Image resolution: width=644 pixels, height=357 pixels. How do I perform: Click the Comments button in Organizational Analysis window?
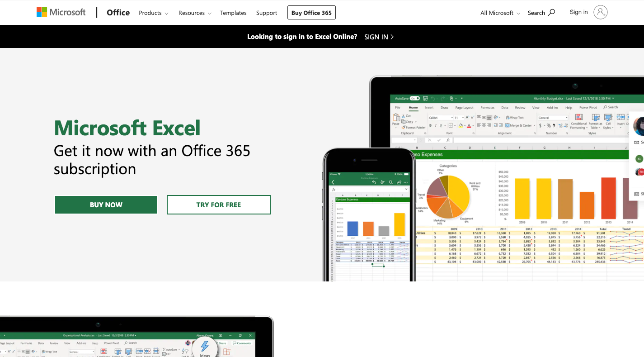tap(242, 343)
